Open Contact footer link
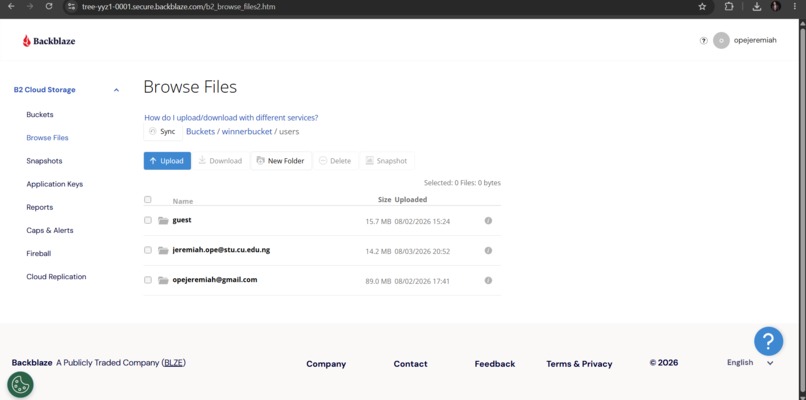This screenshot has width=806, height=400. click(410, 364)
